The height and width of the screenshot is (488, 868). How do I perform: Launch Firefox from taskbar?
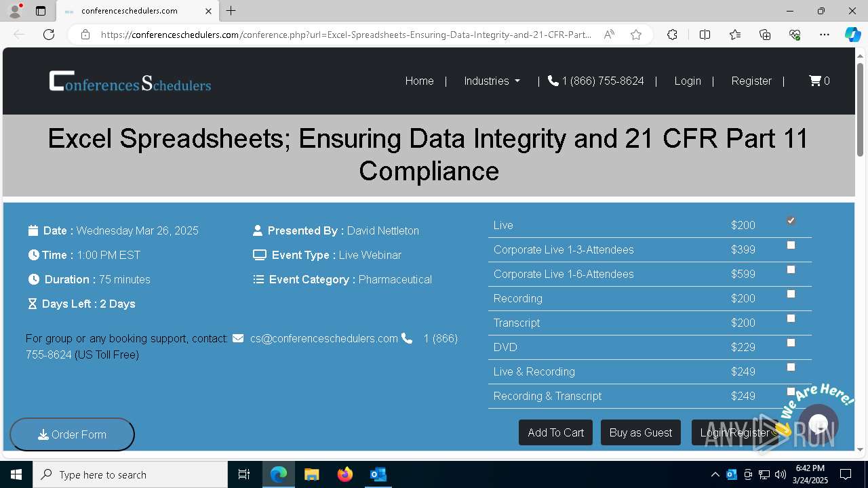tap(345, 474)
